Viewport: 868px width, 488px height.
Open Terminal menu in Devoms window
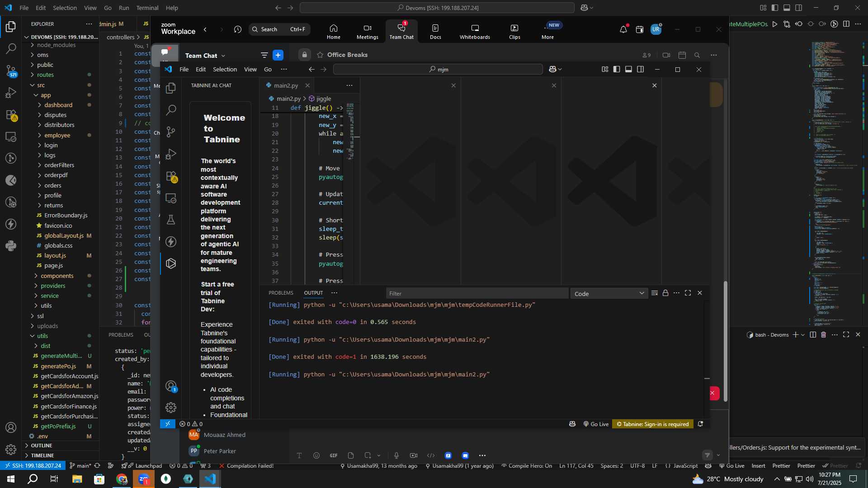(147, 8)
